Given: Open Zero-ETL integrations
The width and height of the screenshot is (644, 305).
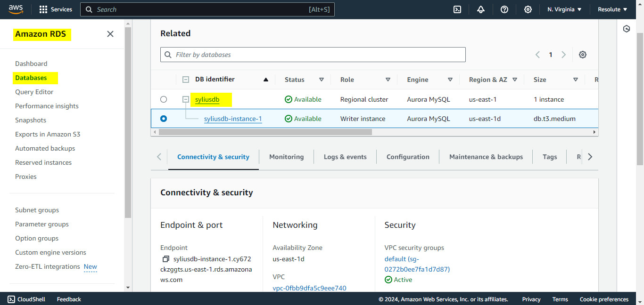Looking at the screenshot, I should click(48, 266).
